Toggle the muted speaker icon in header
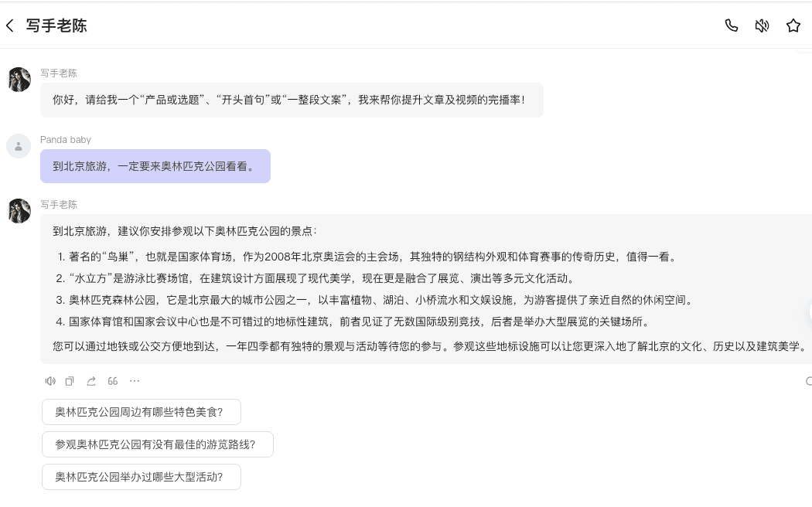Viewport: 812px width, 507px height. coord(762,26)
